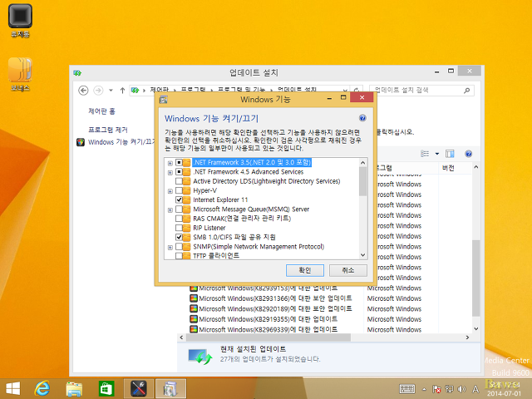
Task: Expand .NET Framework 4.5 Advanced Services node
Action: pos(170,173)
